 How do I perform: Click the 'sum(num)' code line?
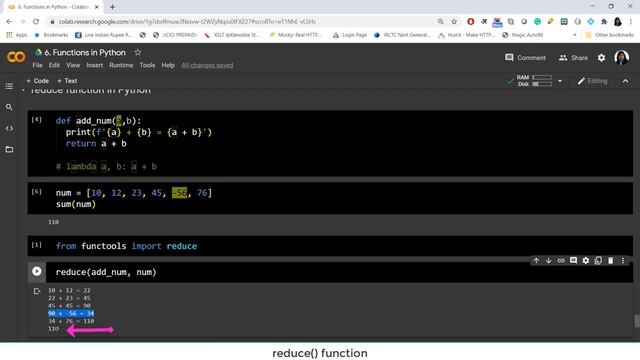coord(76,204)
